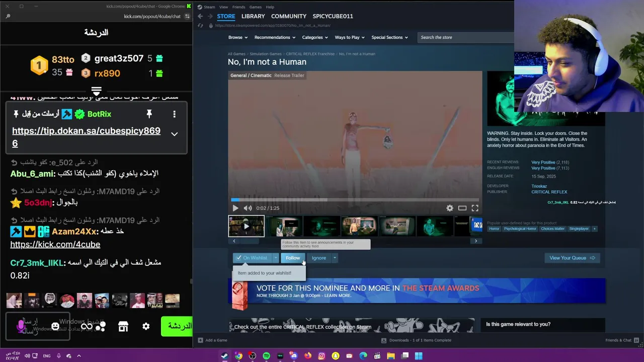644x362 pixels.
Task: Click the Search the store field
Action: [465, 37]
